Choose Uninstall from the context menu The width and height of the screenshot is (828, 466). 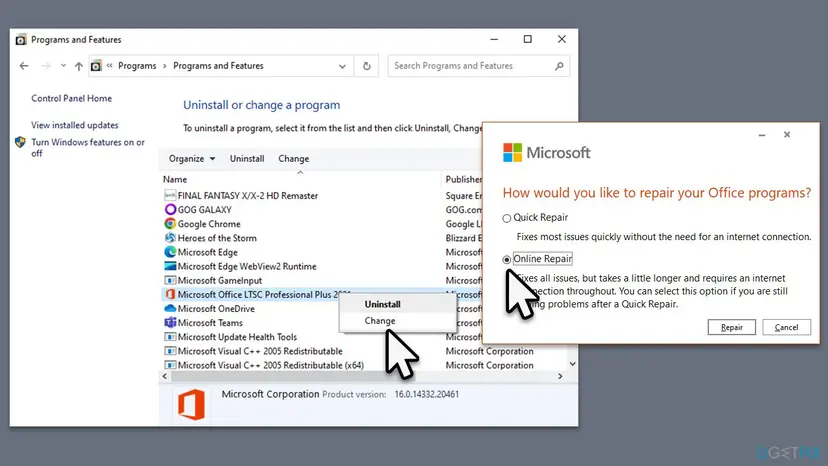tap(382, 304)
